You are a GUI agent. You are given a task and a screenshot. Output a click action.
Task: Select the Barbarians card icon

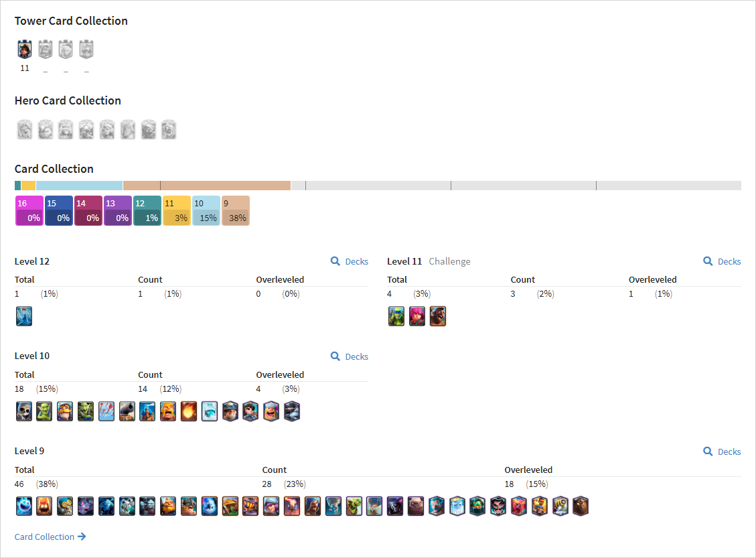[168, 411]
